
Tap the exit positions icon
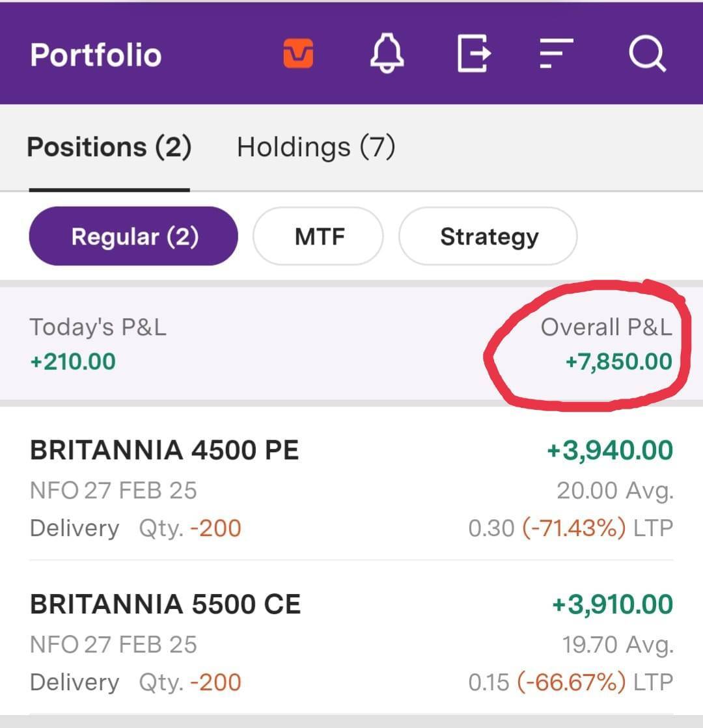pyautogui.click(x=474, y=54)
